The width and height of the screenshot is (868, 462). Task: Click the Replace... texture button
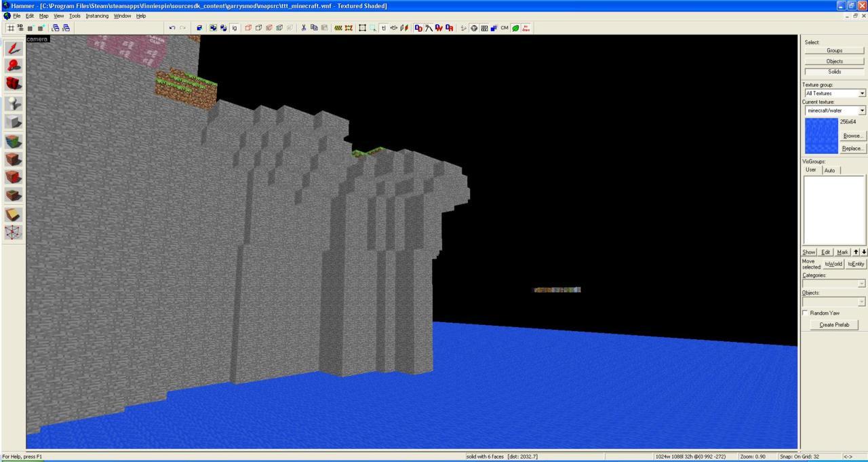pos(852,148)
